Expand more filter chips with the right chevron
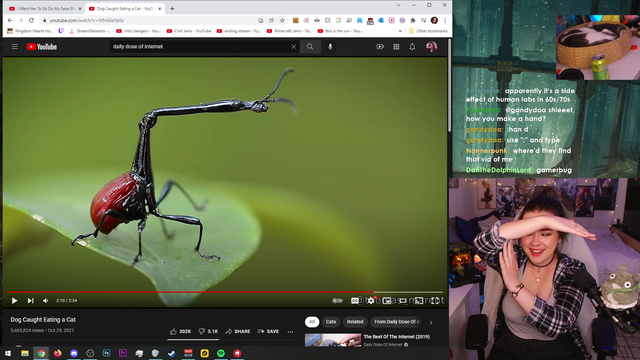640x360 pixels. click(x=431, y=322)
